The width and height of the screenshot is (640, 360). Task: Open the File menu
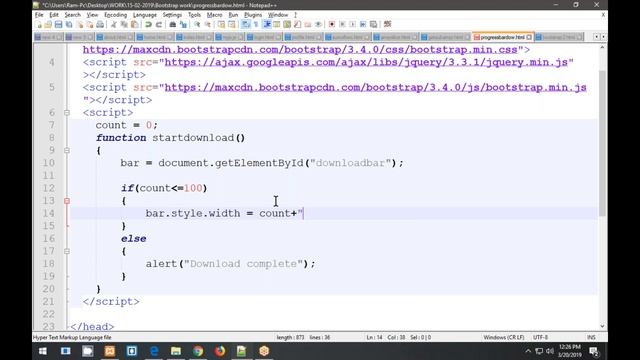39,15
